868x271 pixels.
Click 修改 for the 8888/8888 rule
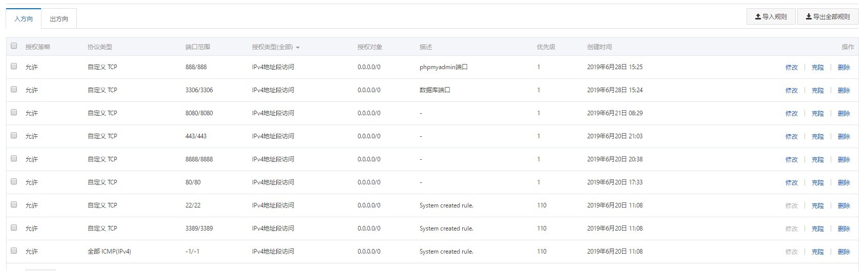point(792,160)
